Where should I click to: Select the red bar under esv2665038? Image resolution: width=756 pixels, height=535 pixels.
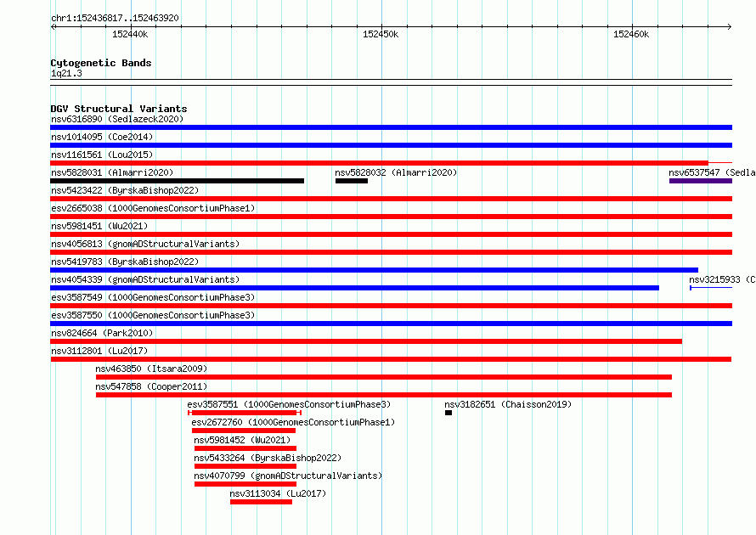(x=391, y=217)
